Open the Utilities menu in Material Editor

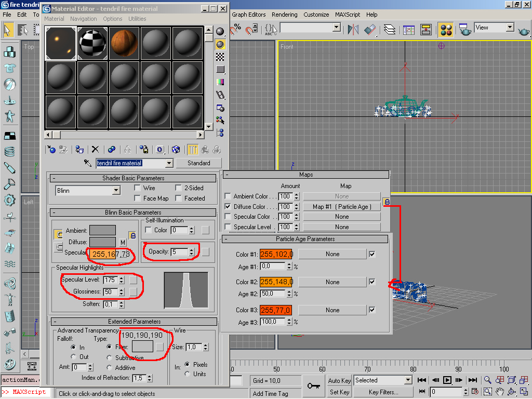tap(137, 19)
